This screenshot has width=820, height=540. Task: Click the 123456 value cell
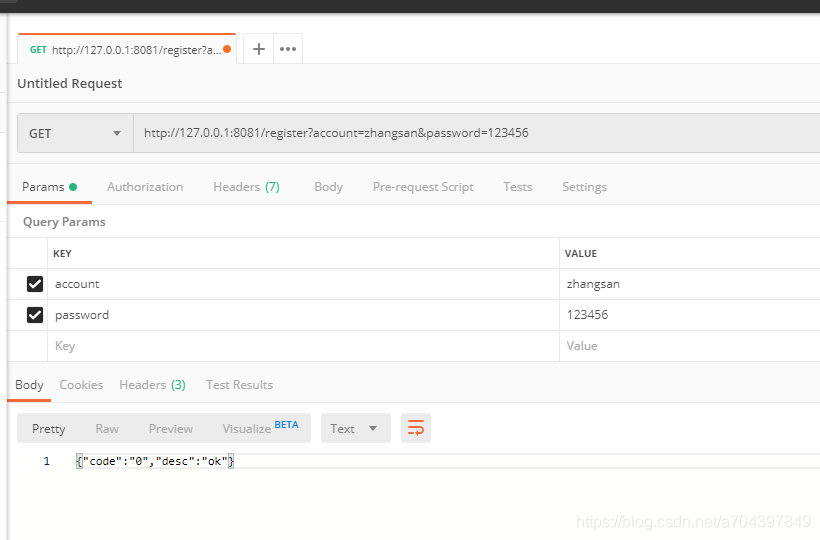point(690,315)
